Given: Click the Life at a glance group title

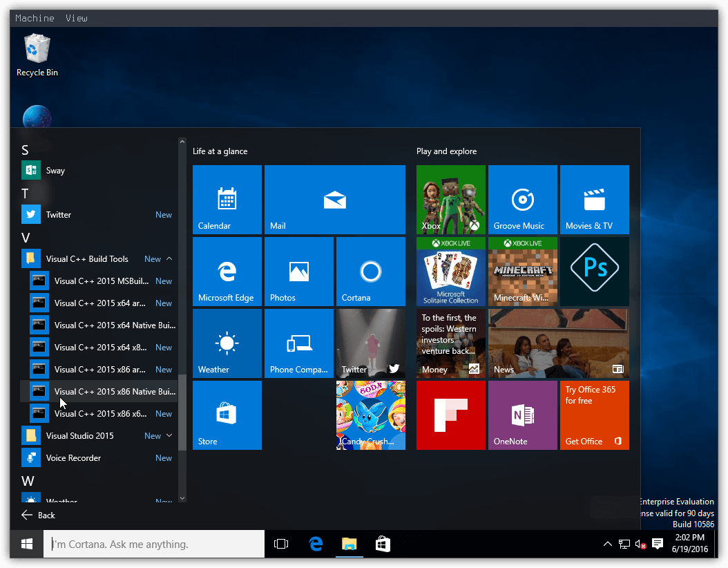Looking at the screenshot, I should tap(220, 151).
